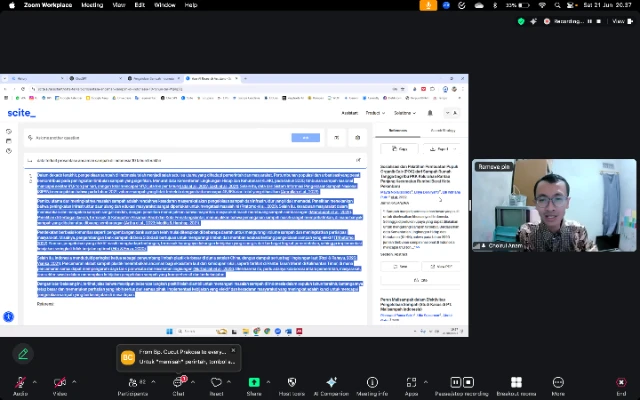This screenshot has height=400, width=640.
Task: Open the Apple menu
Action: point(12,5)
